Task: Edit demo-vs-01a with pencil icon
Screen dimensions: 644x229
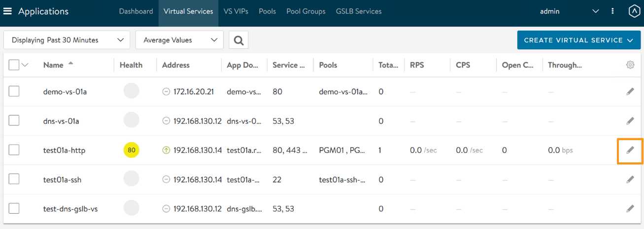Action: click(x=630, y=92)
